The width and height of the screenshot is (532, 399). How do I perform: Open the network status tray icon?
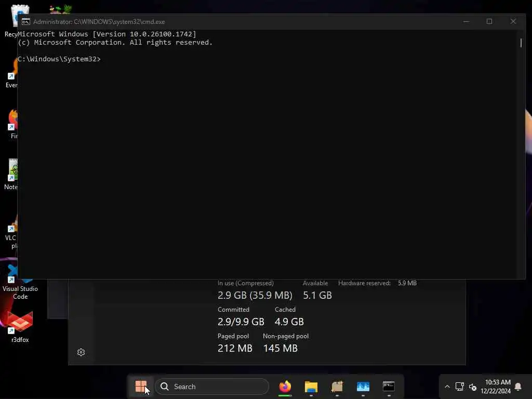[x=460, y=387]
